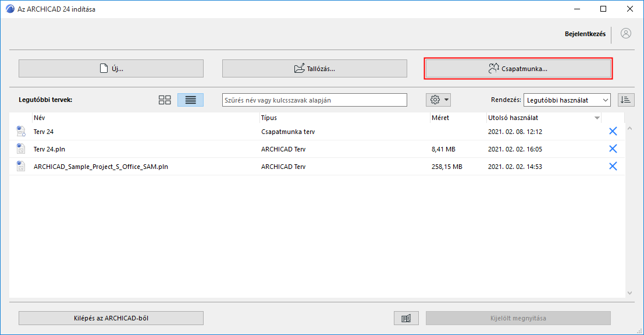Toggle sort order direction icon
The image size is (644, 335).
(x=626, y=100)
